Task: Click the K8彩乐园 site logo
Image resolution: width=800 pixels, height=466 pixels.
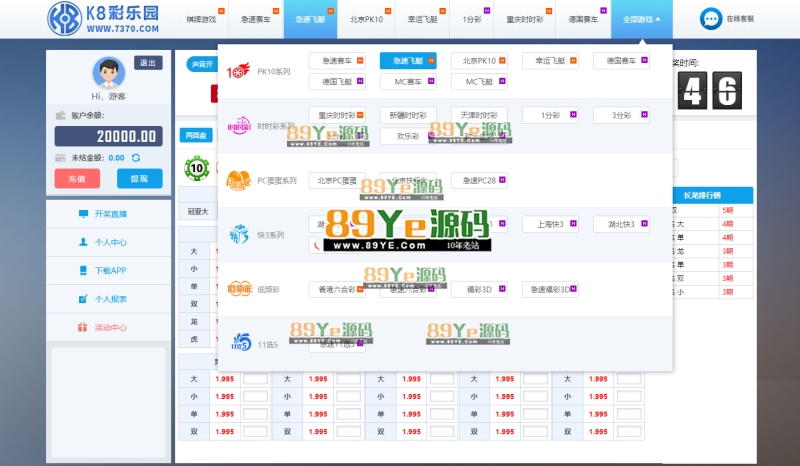Action: pyautogui.click(x=104, y=18)
